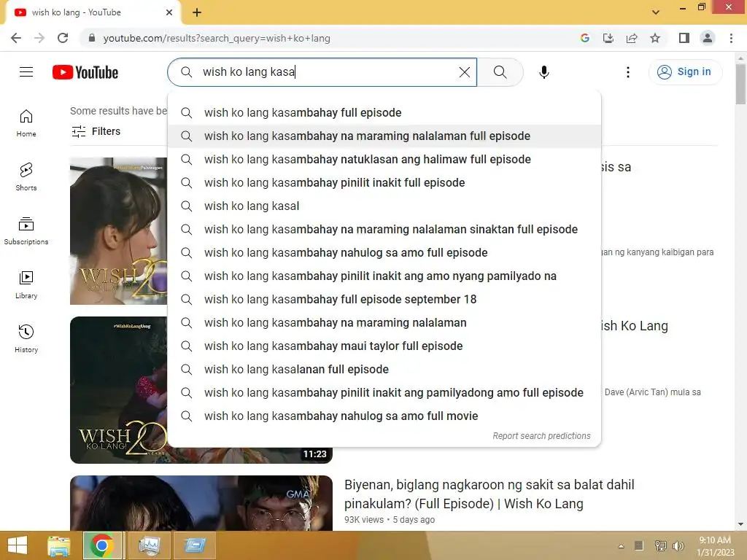Viewport: 747px width, 560px height.
Task: Open the first video thumbnail with woman's profile
Action: point(119,231)
